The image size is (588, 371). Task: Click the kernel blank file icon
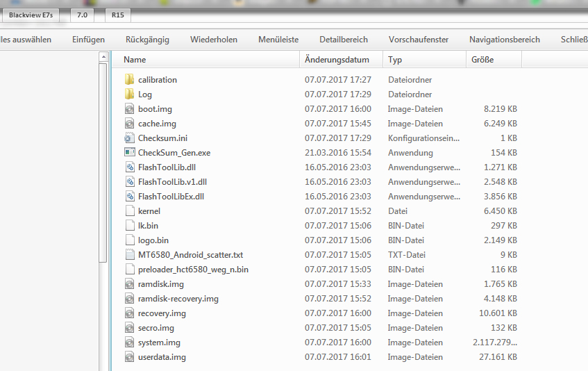tap(129, 211)
